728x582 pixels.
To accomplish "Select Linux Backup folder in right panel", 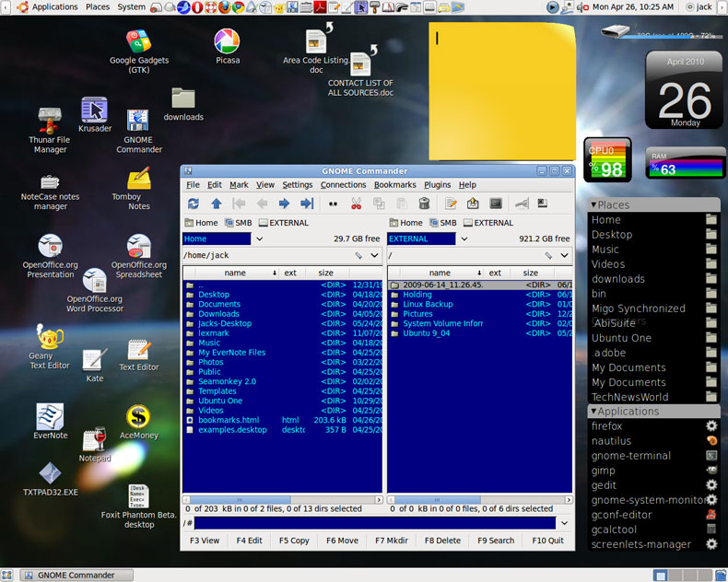I will pyautogui.click(x=480, y=304).
